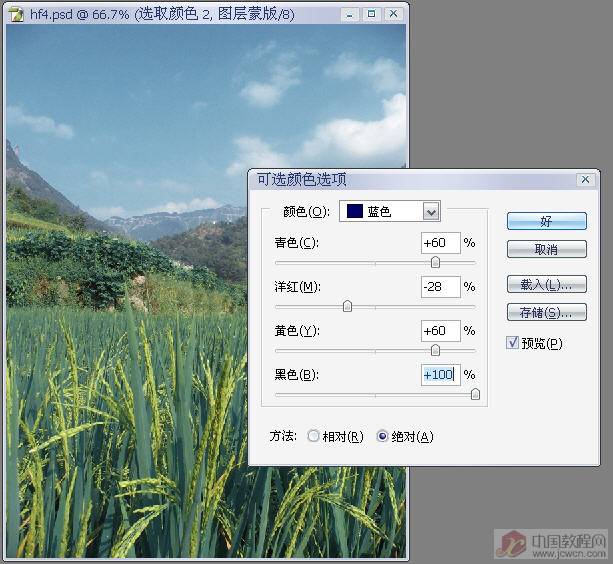Click the 载入 button to load settings

[x=546, y=284]
